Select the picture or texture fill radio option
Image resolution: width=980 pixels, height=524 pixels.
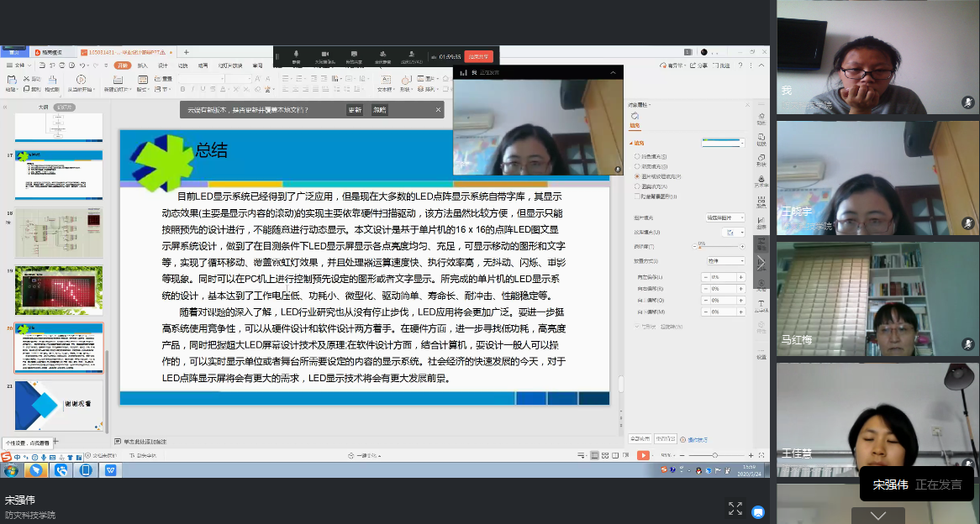tap(636, 176)
